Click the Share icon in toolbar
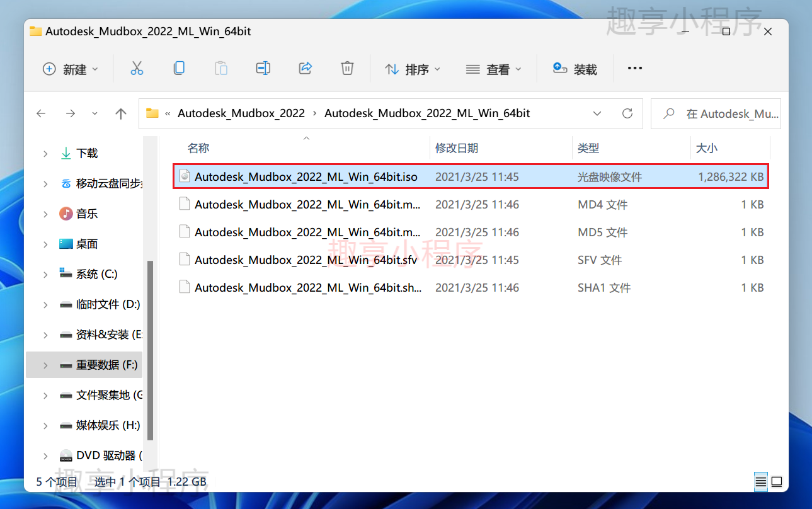 click(x=306, y=69)
